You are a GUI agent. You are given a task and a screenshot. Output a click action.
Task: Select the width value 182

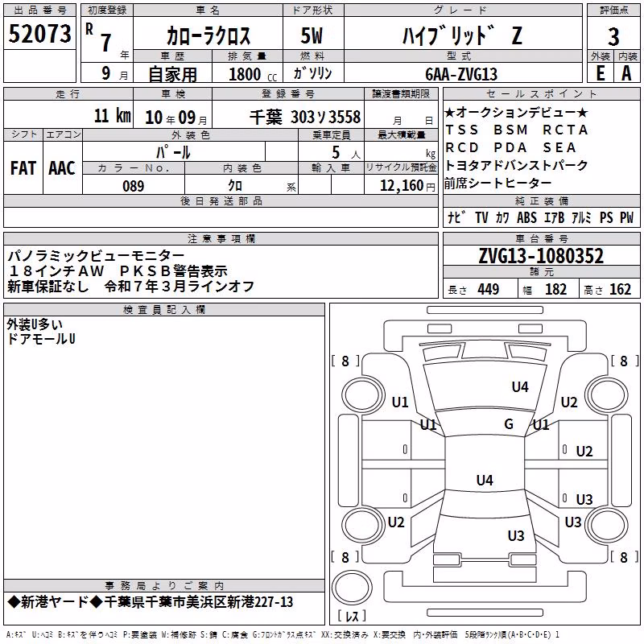point(555,289)
